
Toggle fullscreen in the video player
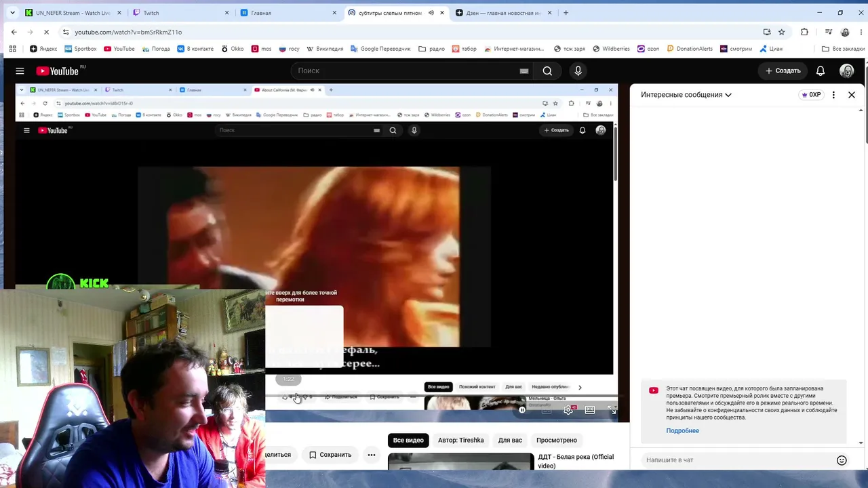pos(612,410)
